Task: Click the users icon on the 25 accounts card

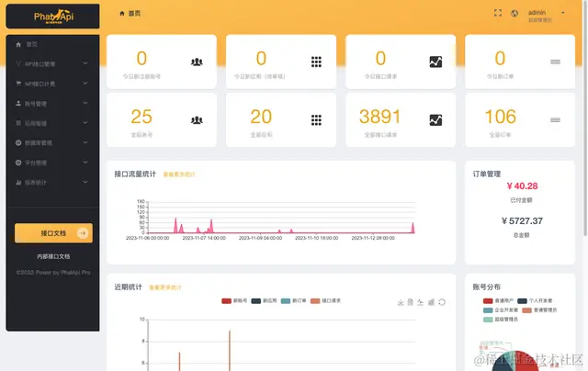Action: [x=197, y=120]
